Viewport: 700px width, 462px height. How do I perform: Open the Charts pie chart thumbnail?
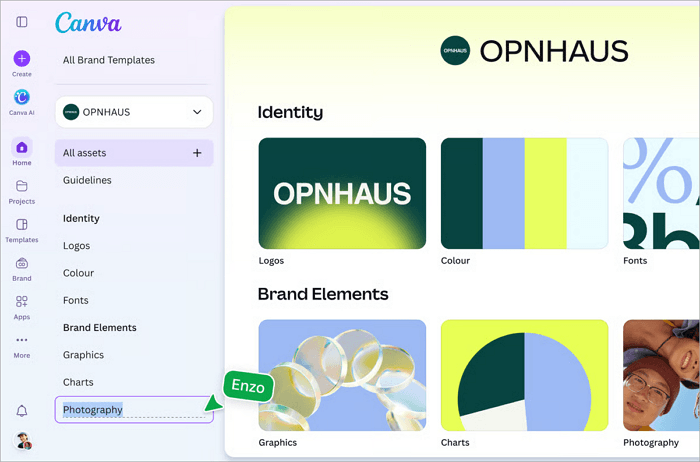coord(524,375)
